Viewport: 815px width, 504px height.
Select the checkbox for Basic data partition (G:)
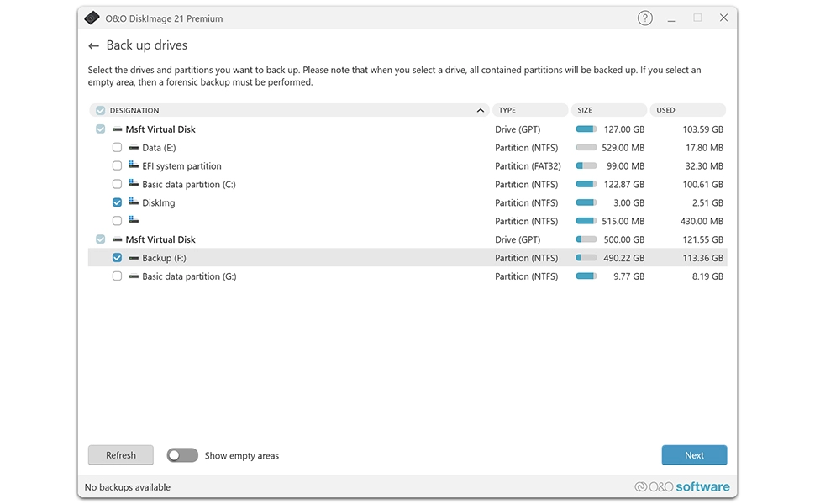click(x=117, y=276)
